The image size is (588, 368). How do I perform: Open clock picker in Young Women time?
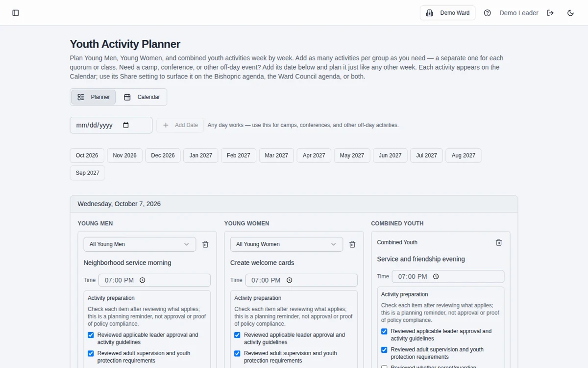(289, 280)
